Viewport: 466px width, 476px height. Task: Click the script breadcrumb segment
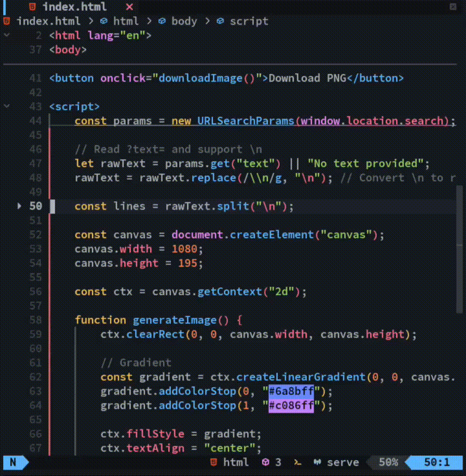pos(249,21)
